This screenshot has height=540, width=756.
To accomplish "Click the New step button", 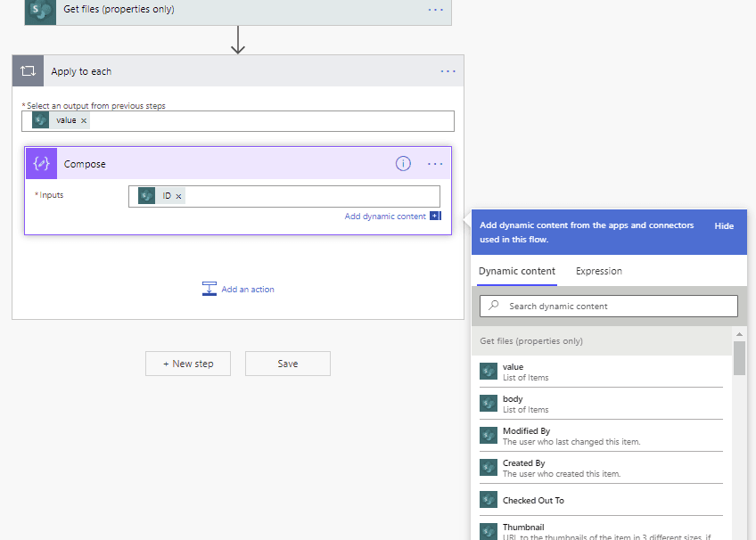I will pos(188,364).
